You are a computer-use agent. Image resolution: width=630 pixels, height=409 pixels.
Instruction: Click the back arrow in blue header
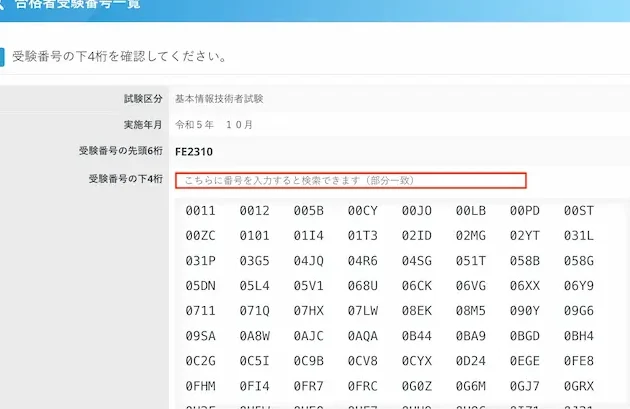2,4
